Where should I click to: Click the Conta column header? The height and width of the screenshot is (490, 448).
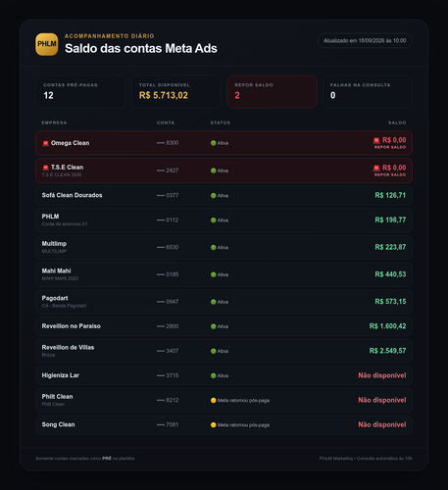click(166, 122)
